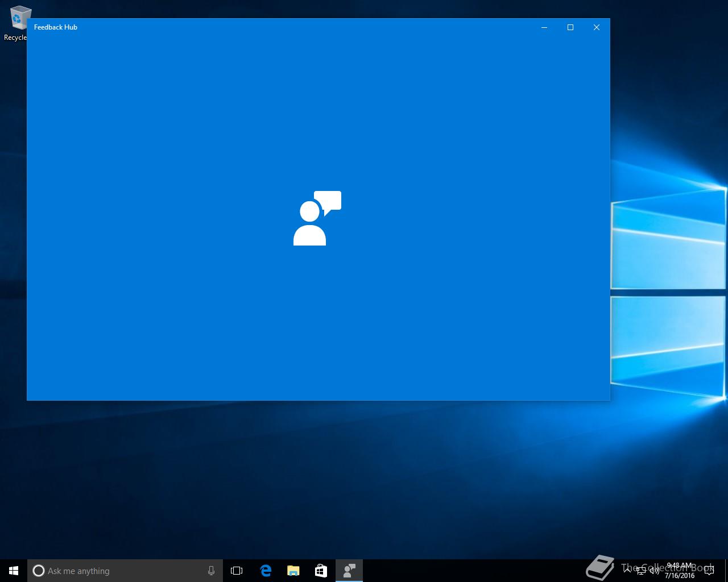The image size is (728, 582).
Task: Select the Feedback Hub taskbar icon
Action: [x=349, y=571]
